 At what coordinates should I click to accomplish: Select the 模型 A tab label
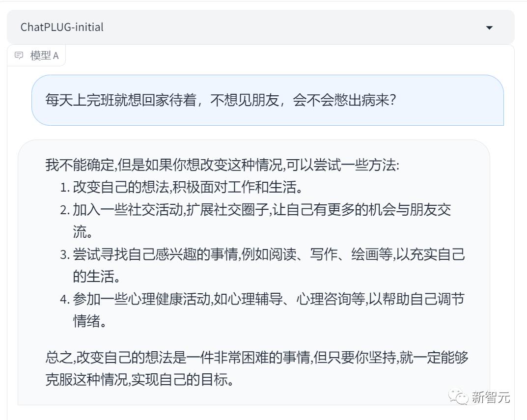point(44,56)
